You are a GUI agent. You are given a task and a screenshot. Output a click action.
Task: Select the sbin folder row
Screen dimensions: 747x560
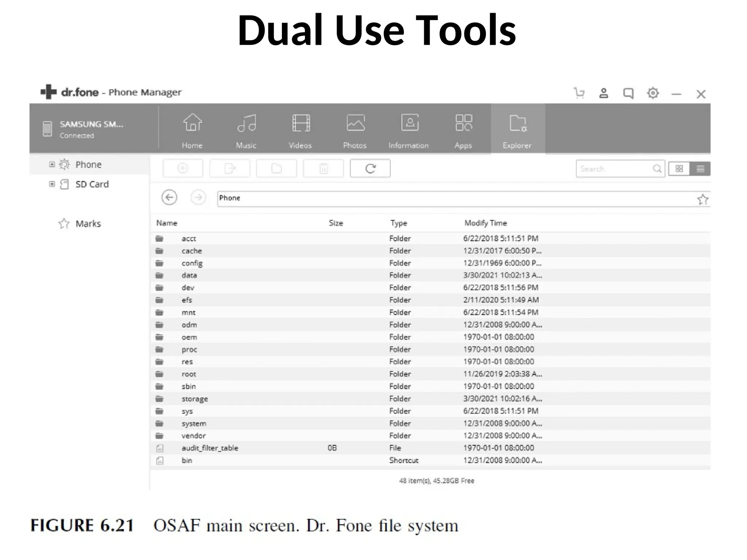pyautogui.click(x=430, y=386)
